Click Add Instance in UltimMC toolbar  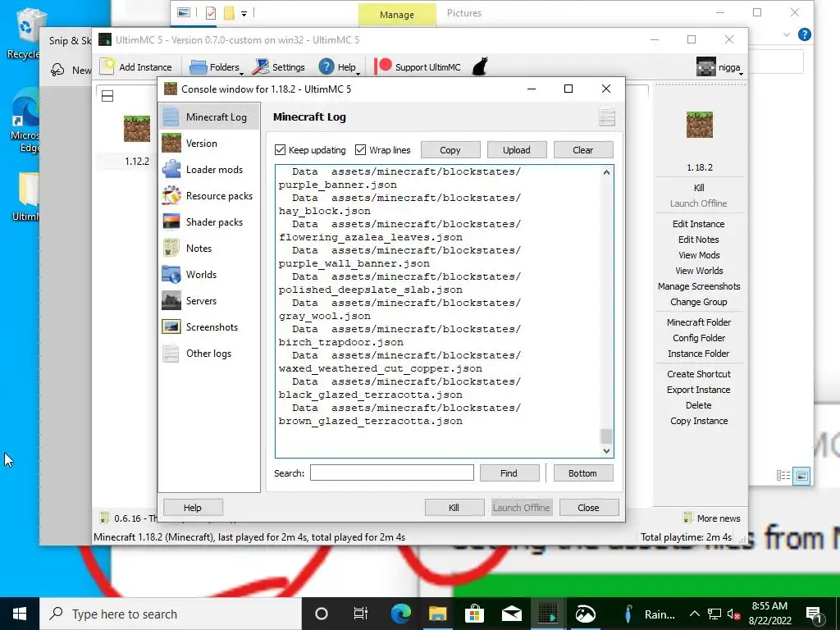point(136,67)
